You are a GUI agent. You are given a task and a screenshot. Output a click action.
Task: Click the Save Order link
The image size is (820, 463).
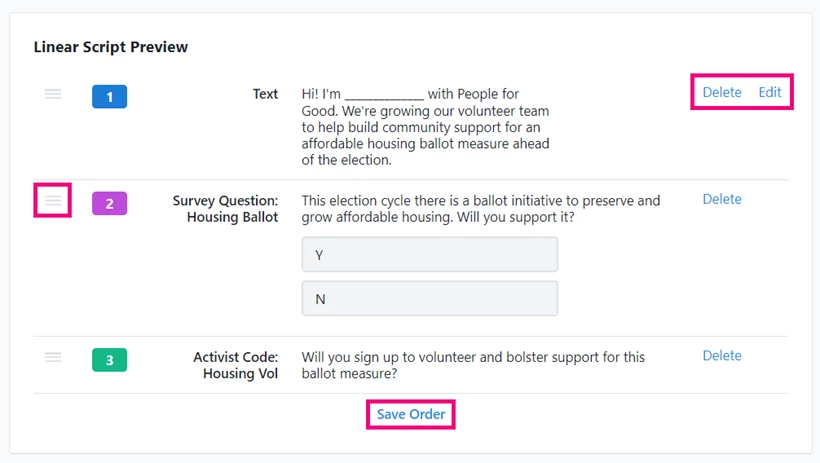coord(411,414)
